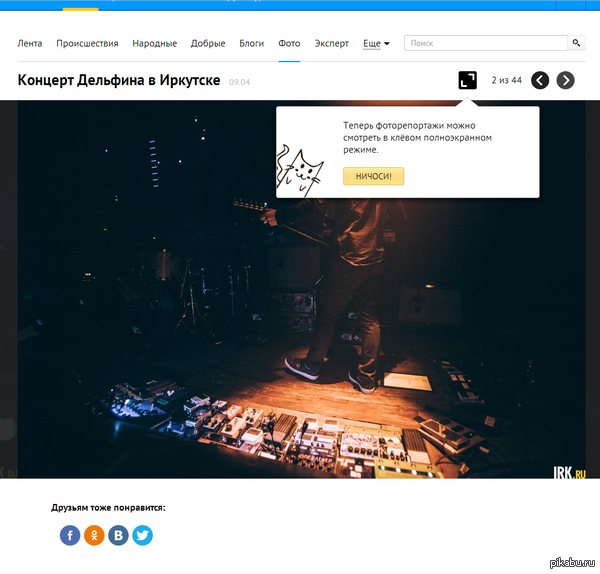Click the cat illustration in the tooltip
Image resolution: width=600 pixels, height=574 pixels.
point(300,171)
